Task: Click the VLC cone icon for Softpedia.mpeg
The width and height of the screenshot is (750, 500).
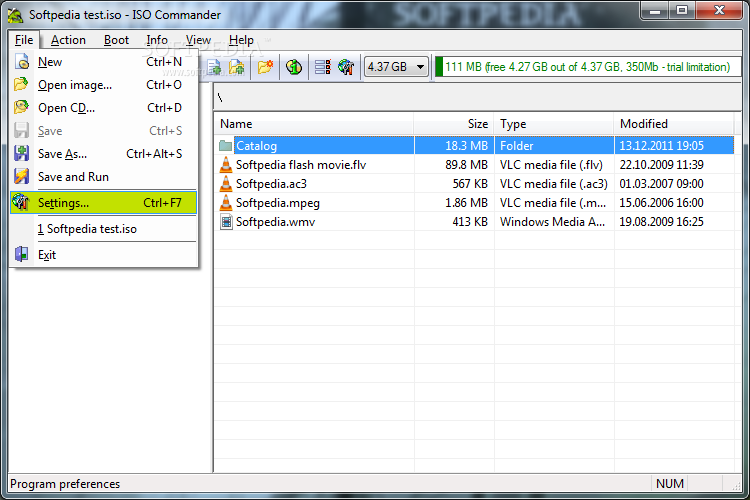Action: click(x=226, y=202)
